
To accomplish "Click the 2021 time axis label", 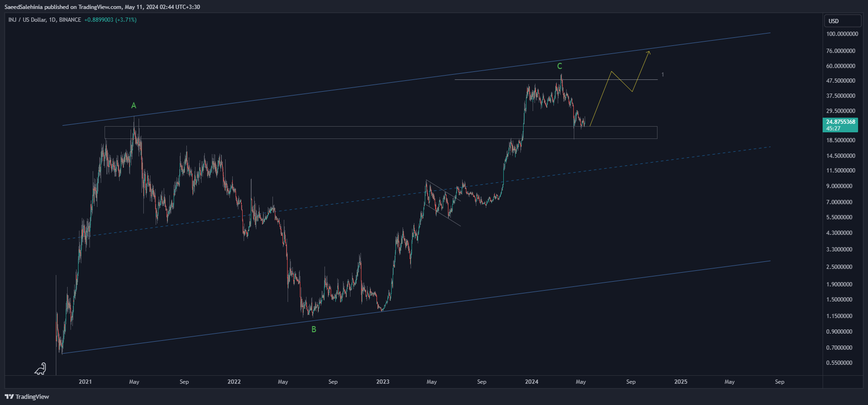I will [x=85, y=382].
